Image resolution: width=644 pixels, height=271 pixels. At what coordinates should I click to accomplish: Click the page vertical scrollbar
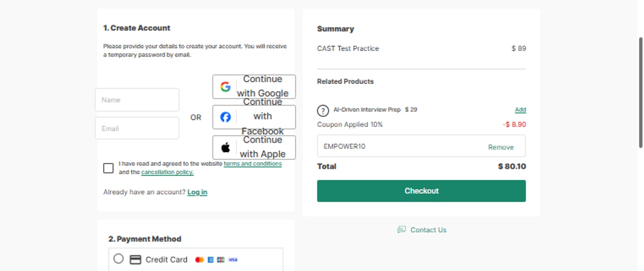coord(641,92)
